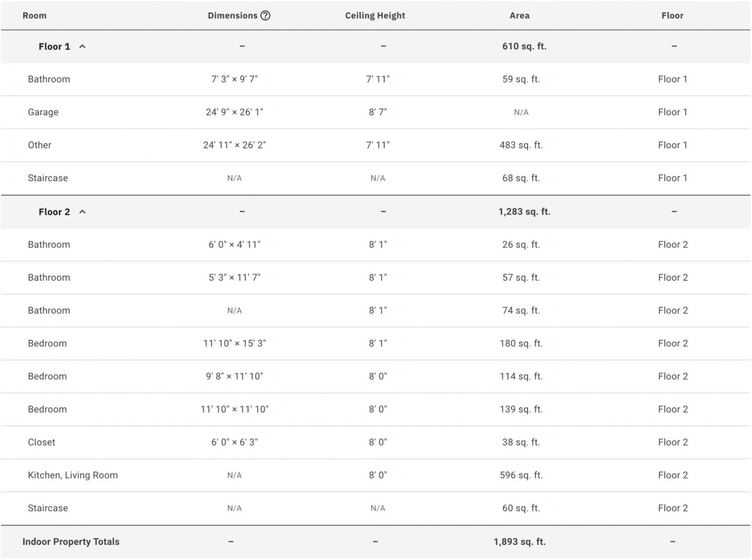Select the Garage row
This screenshot has width=752, height=560.
click(x=375, y=112)
